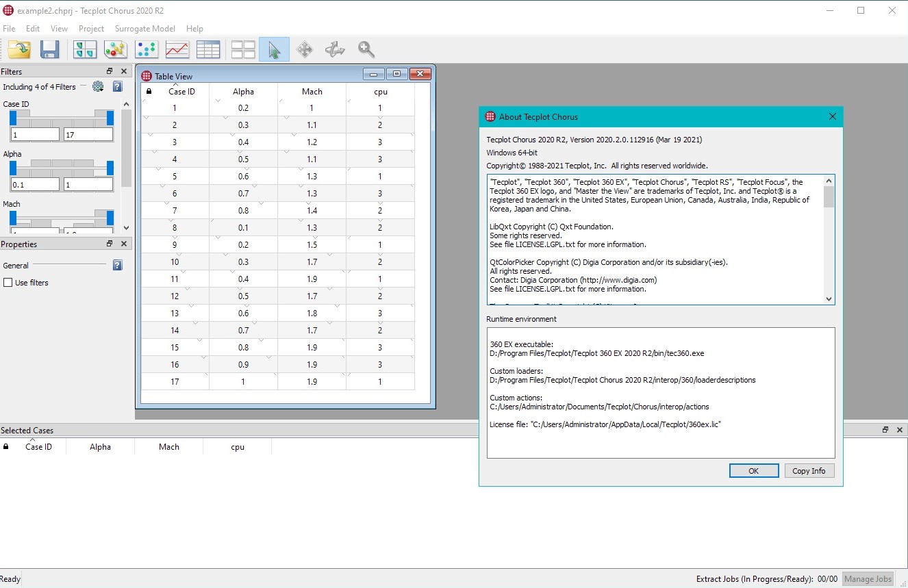Select Case ID 8 cell in table
The image size is (908, 588).
(x=175, y=227)
